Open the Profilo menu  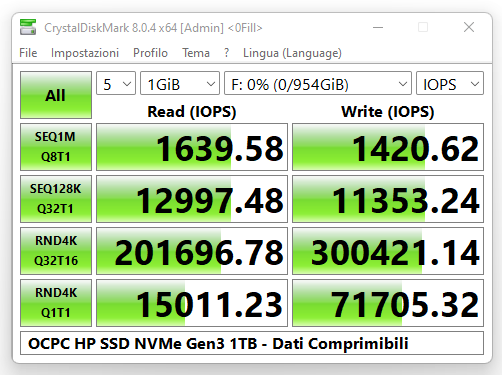150,53
